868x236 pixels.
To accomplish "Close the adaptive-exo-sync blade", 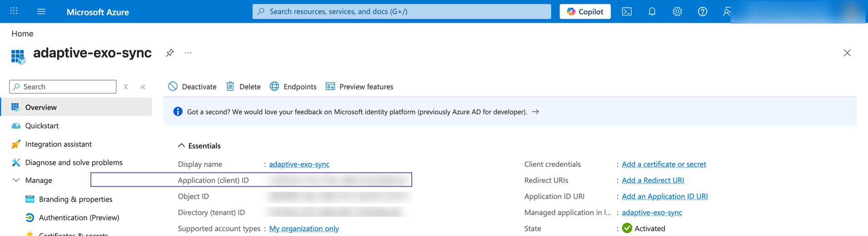I will pyautogui.click(x=847, y=53).
